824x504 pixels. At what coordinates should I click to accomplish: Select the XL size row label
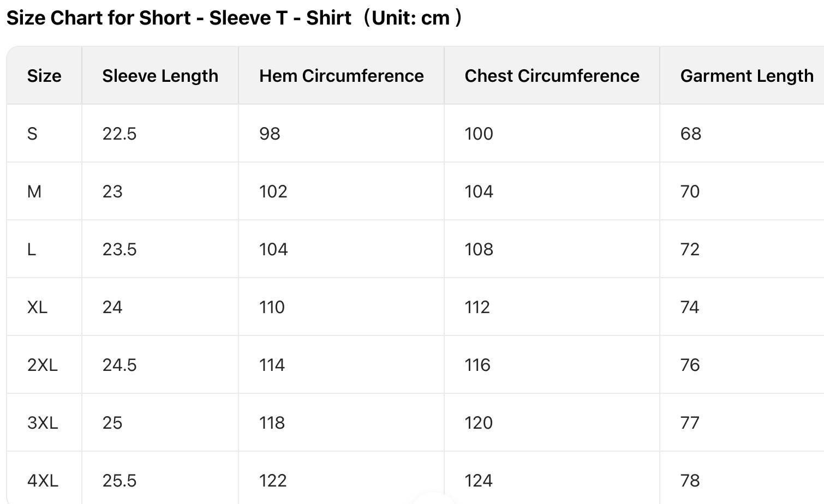37,307
